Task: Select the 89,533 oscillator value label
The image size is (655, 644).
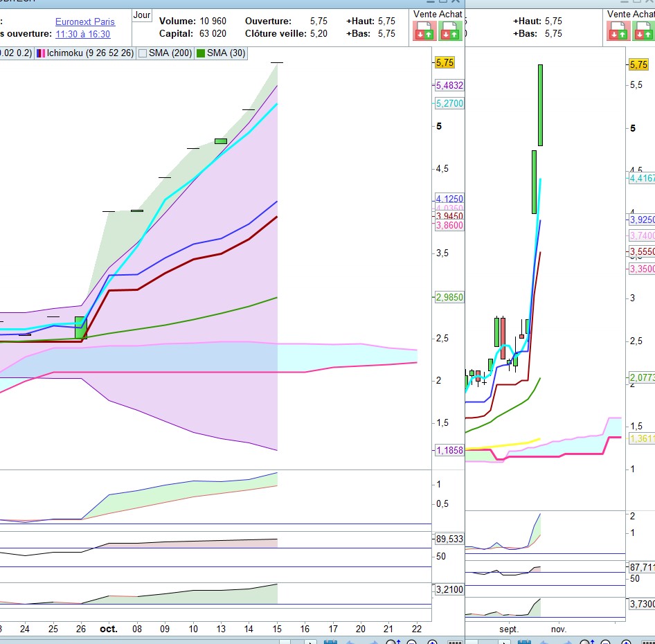Action: coord(449,538)
